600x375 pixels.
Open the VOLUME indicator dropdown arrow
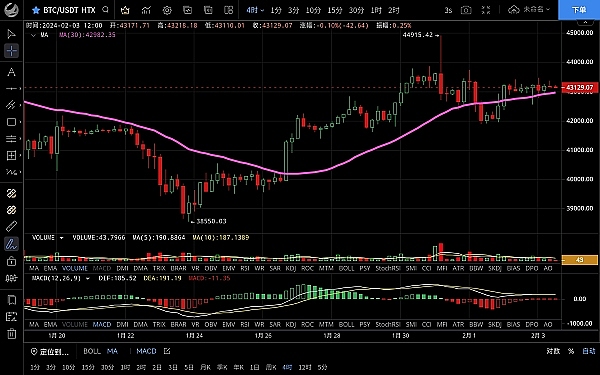click(61, 238)
